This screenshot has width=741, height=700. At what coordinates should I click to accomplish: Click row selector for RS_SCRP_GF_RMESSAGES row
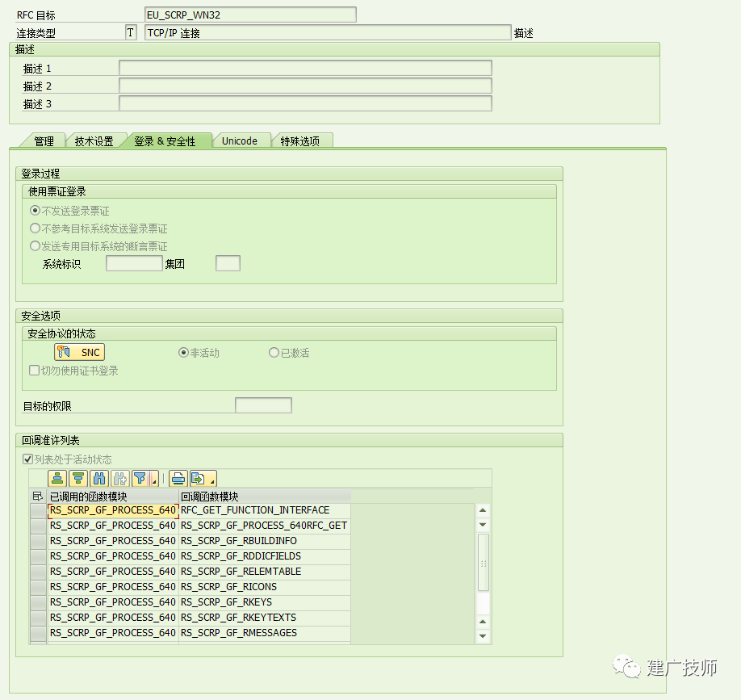coord(38,633)
